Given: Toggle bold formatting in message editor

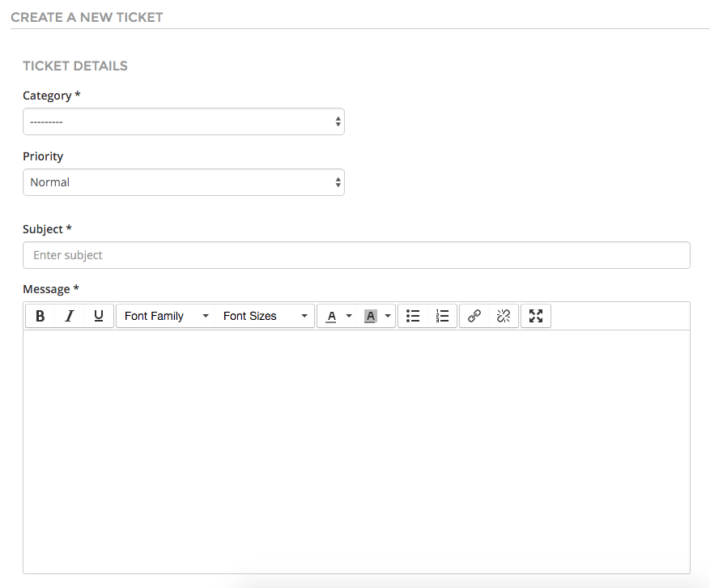Looking at the screenshot, I should point(40,316).
